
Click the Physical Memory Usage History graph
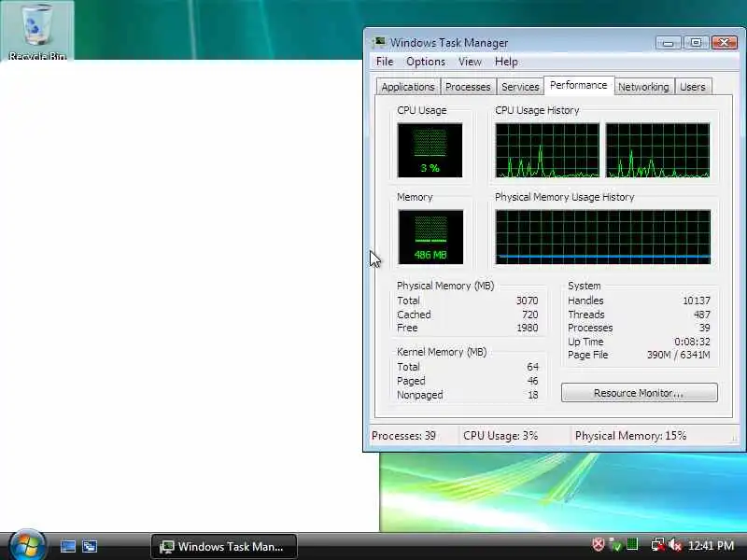point(602,237)
